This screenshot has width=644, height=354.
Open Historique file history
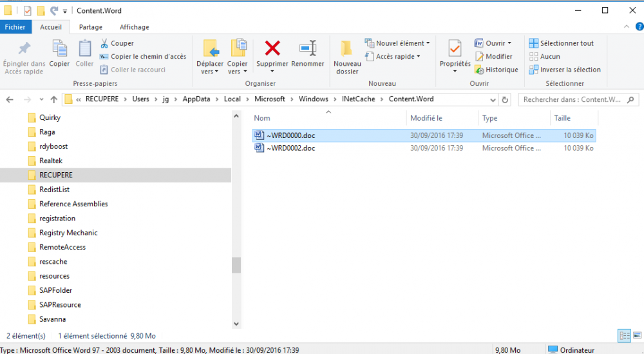pyautogui.click(x=496, y=70)
